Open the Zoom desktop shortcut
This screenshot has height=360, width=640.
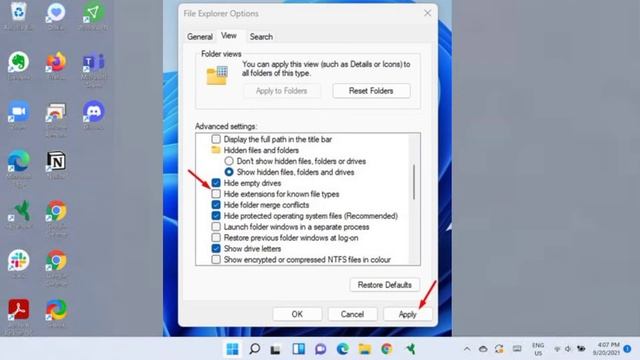(x=18, y=112)
